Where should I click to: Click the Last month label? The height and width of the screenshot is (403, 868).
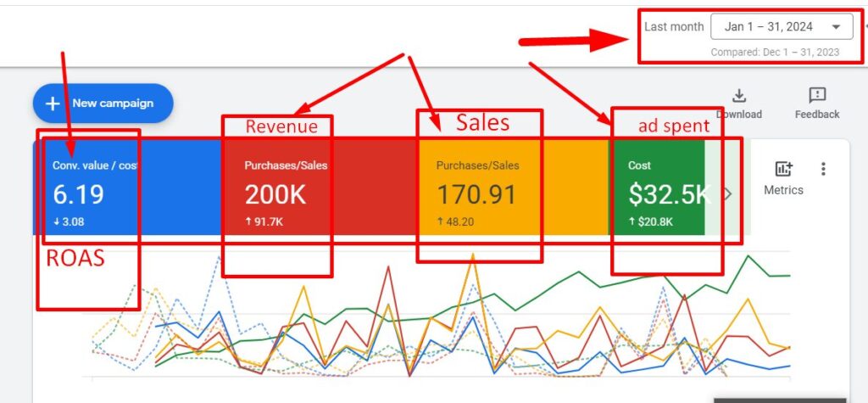point(674,26)
